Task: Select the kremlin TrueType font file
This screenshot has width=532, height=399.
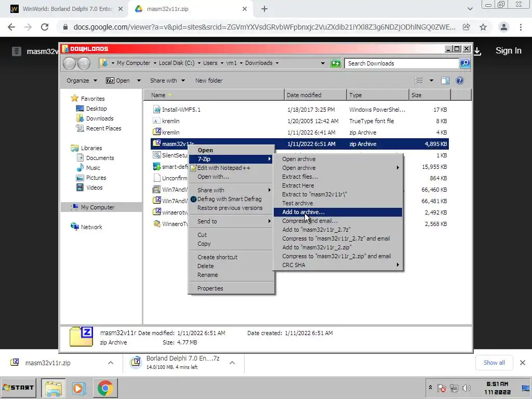Action: [299, 121]
